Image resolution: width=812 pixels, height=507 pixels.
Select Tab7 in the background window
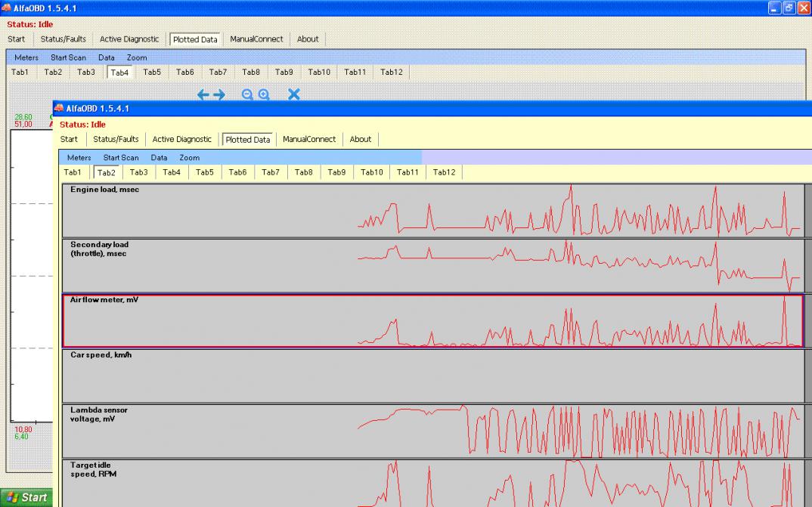(218, 72)
